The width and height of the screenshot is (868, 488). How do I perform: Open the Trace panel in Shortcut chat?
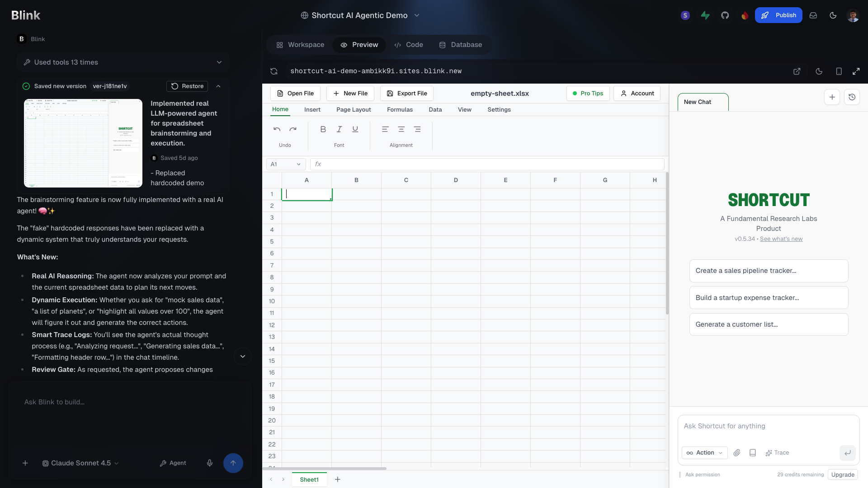tap(777, 453)
